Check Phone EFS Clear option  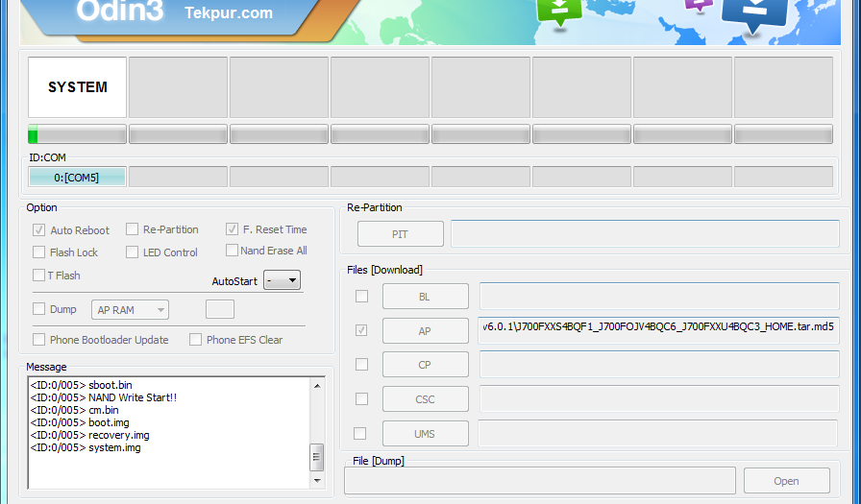(x=195, y=340)
